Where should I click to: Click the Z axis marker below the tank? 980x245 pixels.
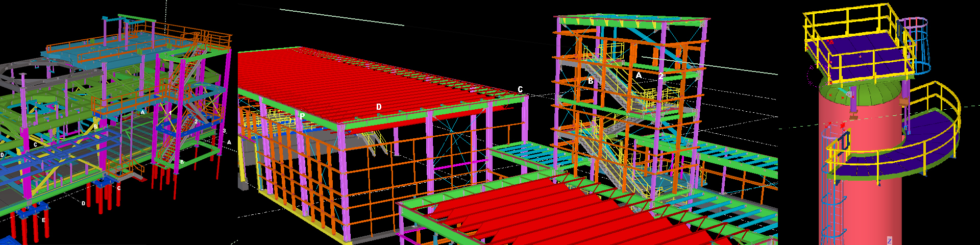(x=889, y=240)
